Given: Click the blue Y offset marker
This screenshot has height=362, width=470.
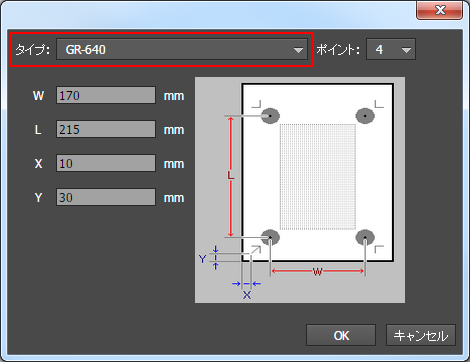Looking at the screenshot, I should (202, 259).
